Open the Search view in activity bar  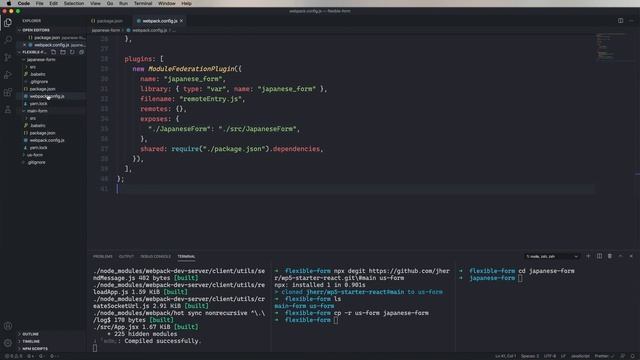pos(8,40)
